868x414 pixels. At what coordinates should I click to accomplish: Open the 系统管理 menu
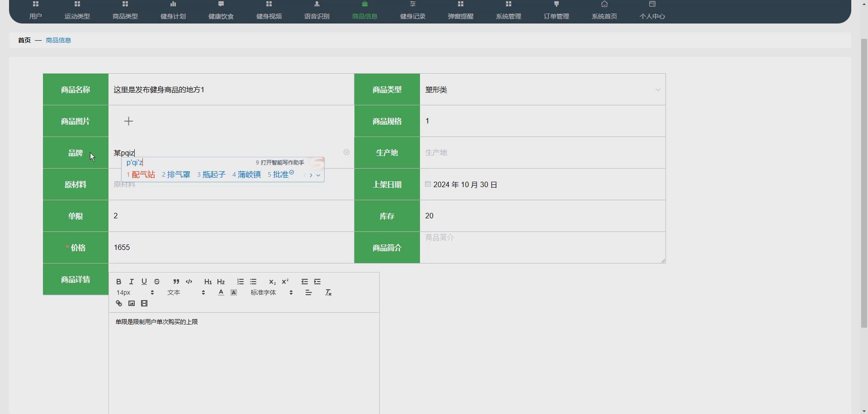(x=509, y=11)
